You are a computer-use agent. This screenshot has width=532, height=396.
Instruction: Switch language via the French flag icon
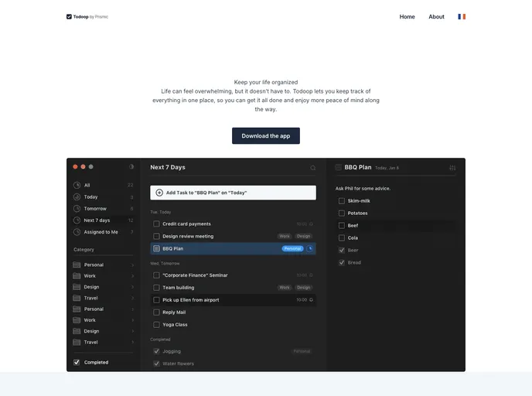[462, 16]
